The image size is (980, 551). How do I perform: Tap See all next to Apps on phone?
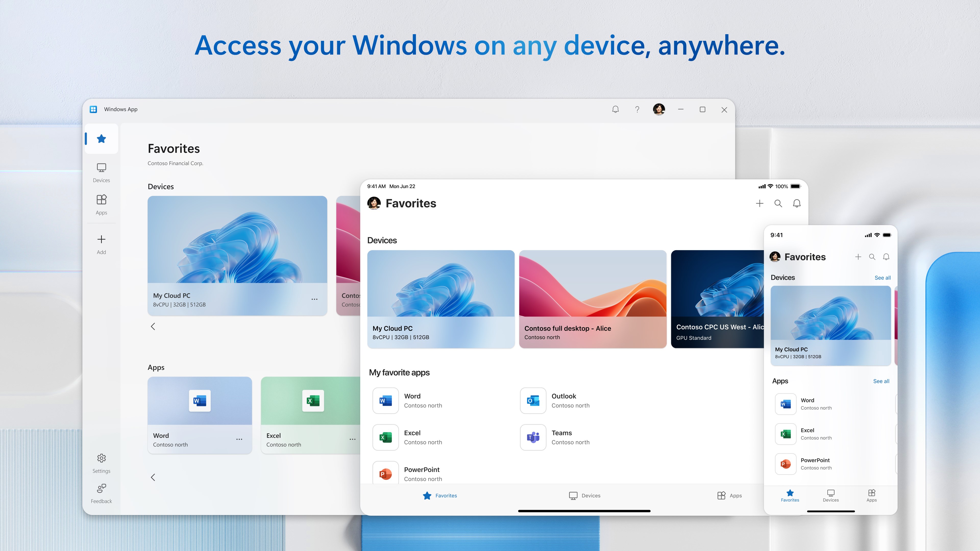point(881,381)
